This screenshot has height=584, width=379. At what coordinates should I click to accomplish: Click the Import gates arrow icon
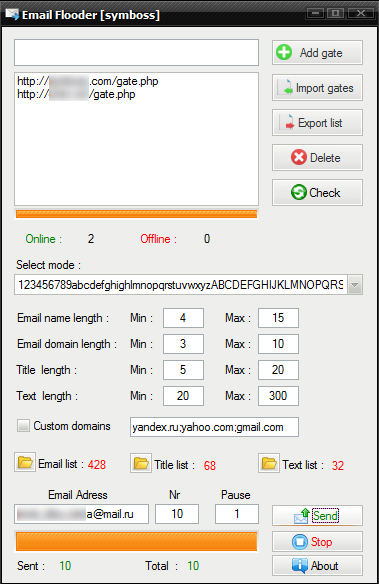click(286, 88)
